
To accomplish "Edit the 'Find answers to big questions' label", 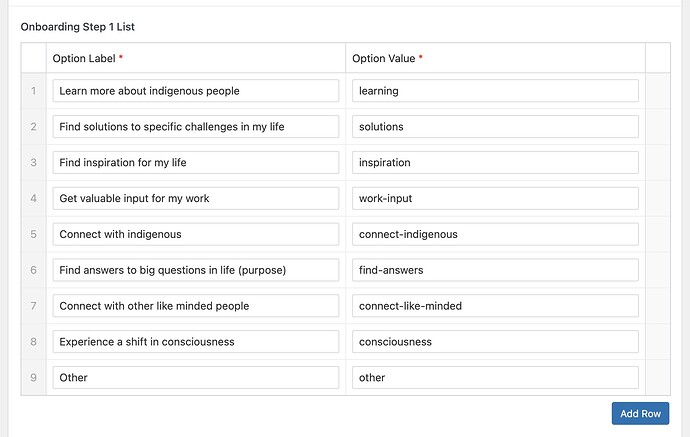I will click(196, 270).
